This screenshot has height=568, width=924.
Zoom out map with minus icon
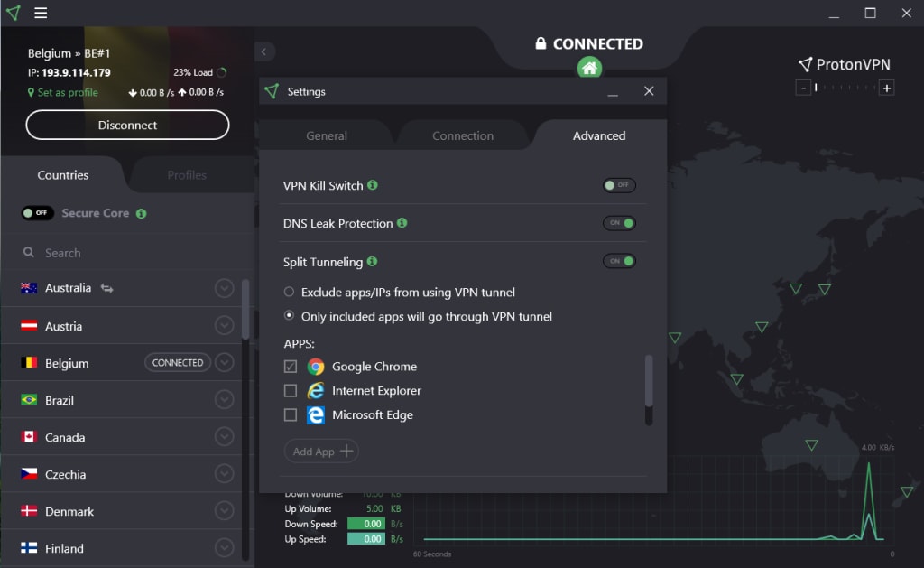803,88
